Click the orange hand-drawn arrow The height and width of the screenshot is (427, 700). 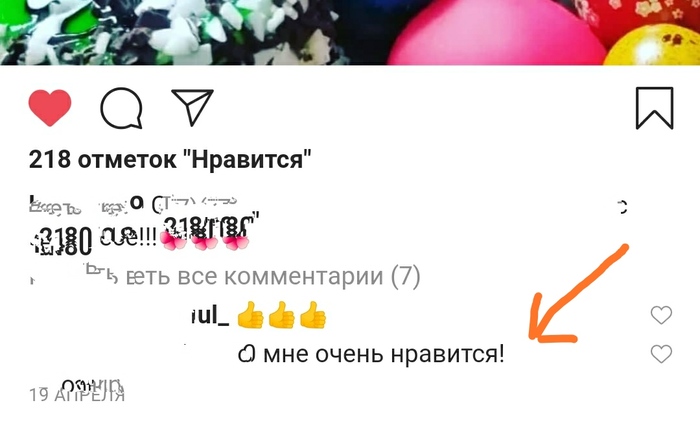coord(579,294)
